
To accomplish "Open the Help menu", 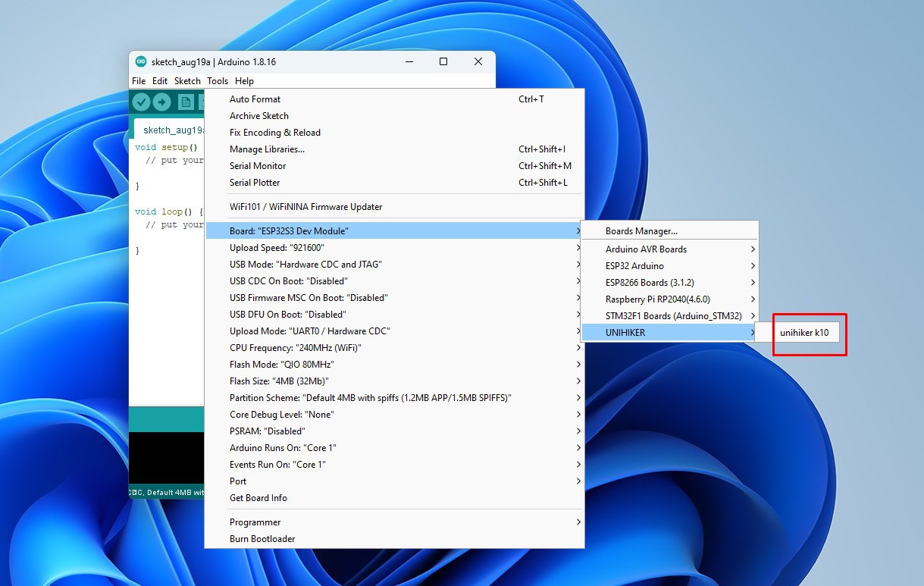I will click(244, 81).
